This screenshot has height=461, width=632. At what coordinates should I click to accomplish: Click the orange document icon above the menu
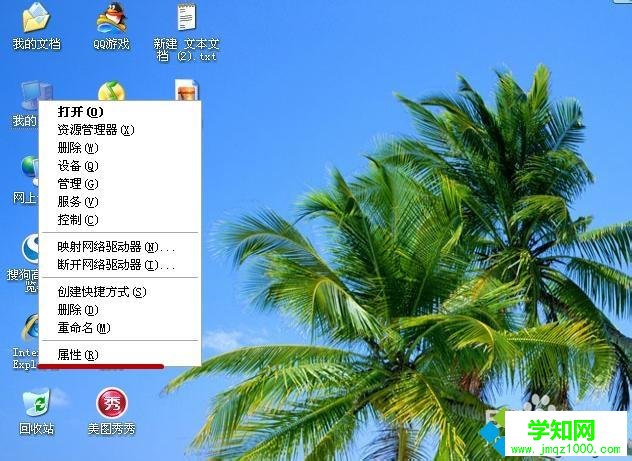[x=187, y=90]
